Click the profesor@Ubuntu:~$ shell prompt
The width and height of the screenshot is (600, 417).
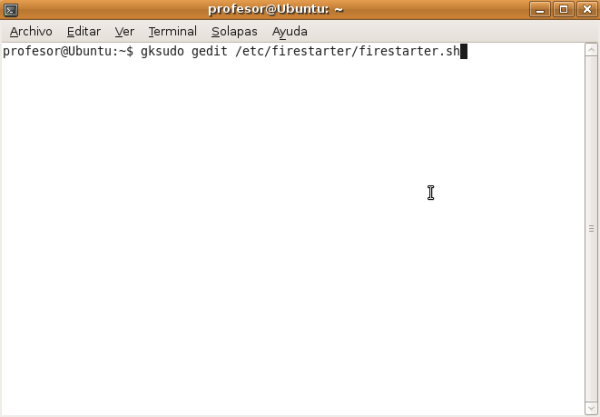68,51
